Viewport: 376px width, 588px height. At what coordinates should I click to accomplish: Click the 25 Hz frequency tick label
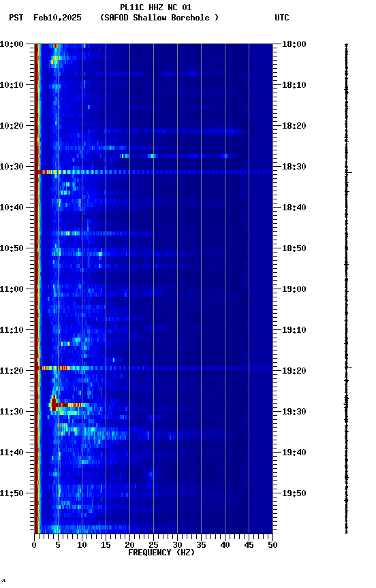pyautogui.click(x=153, y=545)
